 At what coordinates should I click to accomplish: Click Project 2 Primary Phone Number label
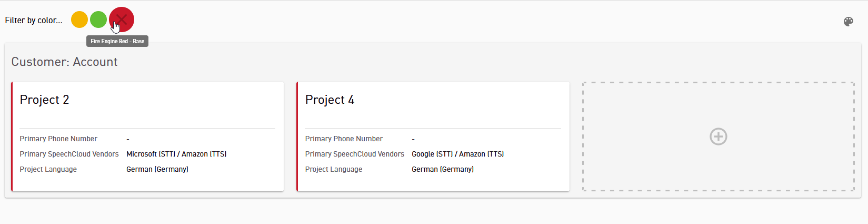tap(58, 139)
